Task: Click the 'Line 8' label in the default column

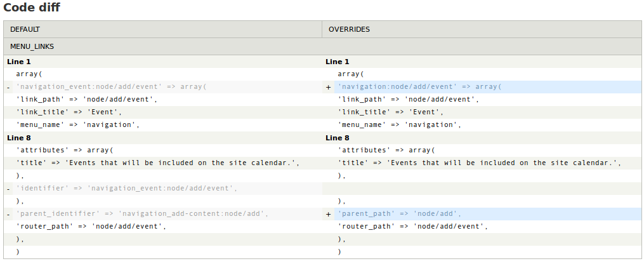Action: tap(19, 138)
